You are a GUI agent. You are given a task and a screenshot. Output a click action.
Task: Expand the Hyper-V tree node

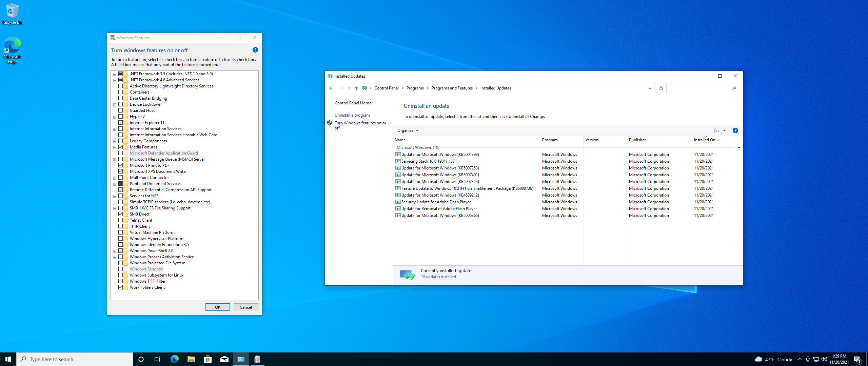(x=115, y=117)
